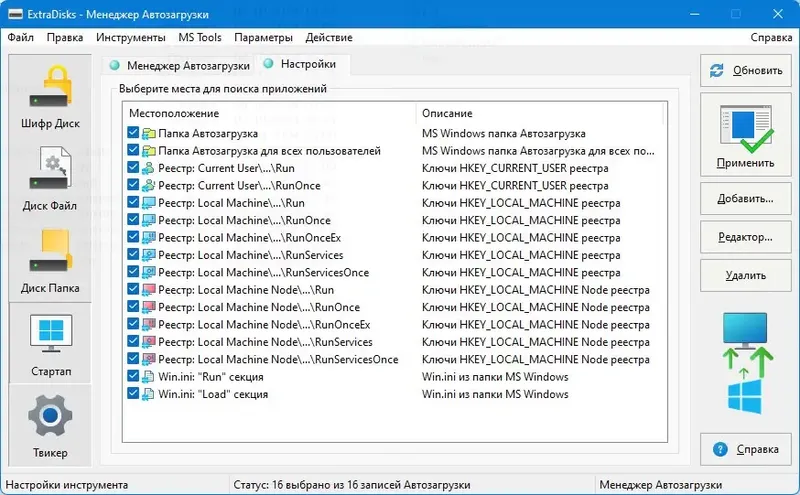The width and height of the screenshot is (800, 495).
Task: Click the Редактор... button
Action: point(745,237)
